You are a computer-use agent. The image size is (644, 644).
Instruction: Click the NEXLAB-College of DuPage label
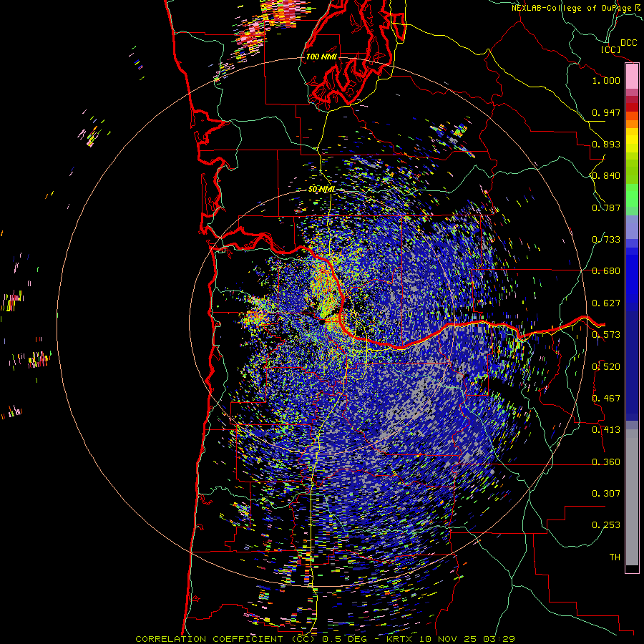(572, 8)
